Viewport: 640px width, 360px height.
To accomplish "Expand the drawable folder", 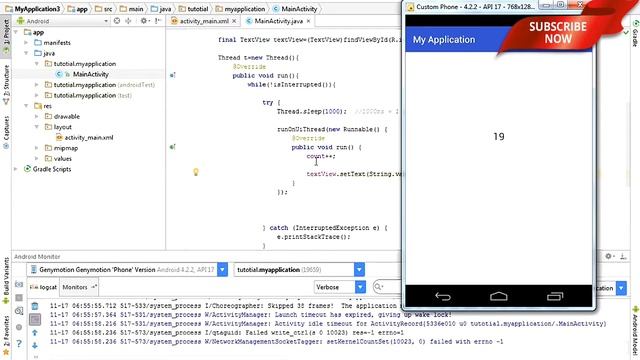I will [37, 116].
